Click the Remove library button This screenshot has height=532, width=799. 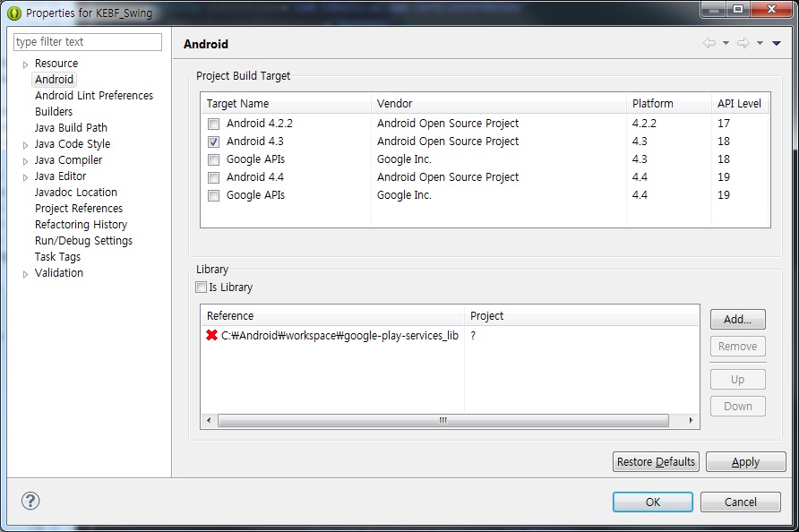point(738,347)
